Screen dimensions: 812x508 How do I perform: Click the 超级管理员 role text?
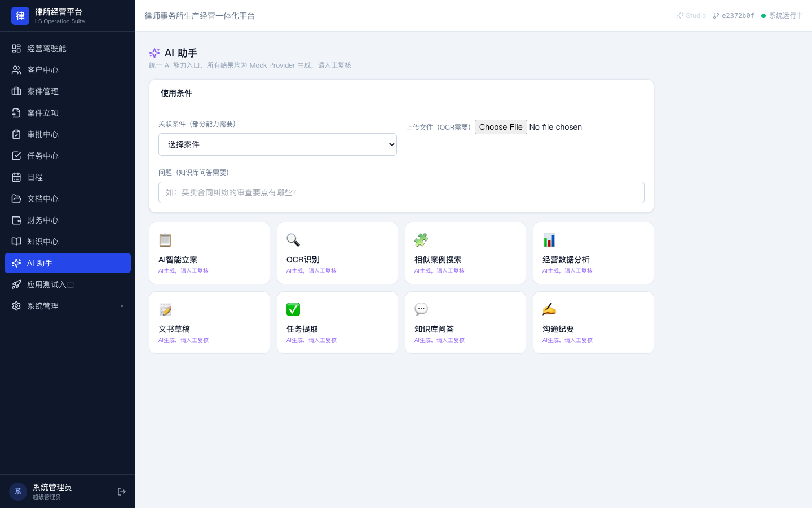click(46, 497)
